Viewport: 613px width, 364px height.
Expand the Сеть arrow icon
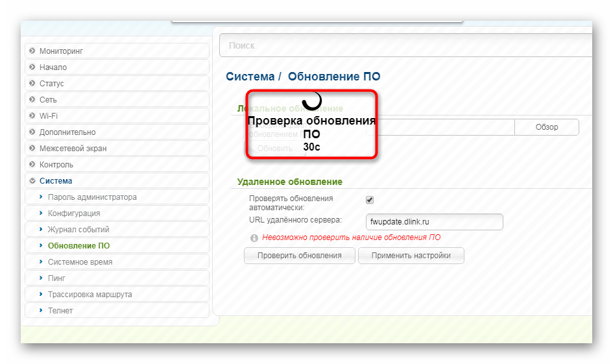pyautogui.click(x=32, y=99)
